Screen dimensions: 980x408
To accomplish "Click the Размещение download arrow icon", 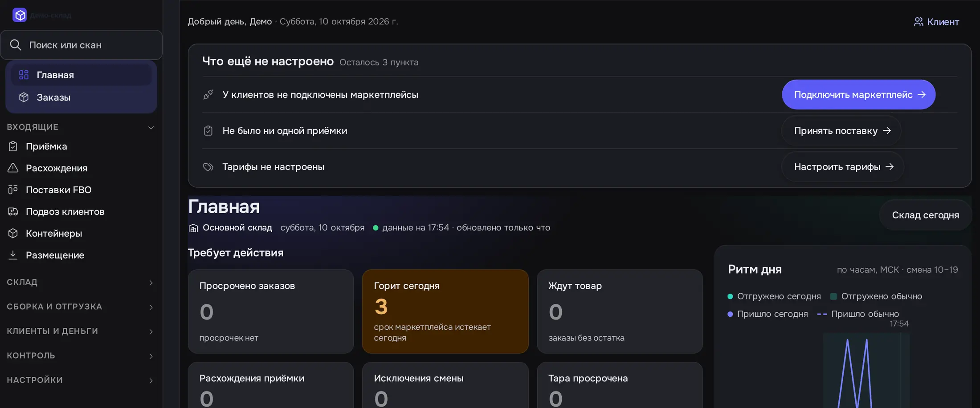I will click(13, 255).
